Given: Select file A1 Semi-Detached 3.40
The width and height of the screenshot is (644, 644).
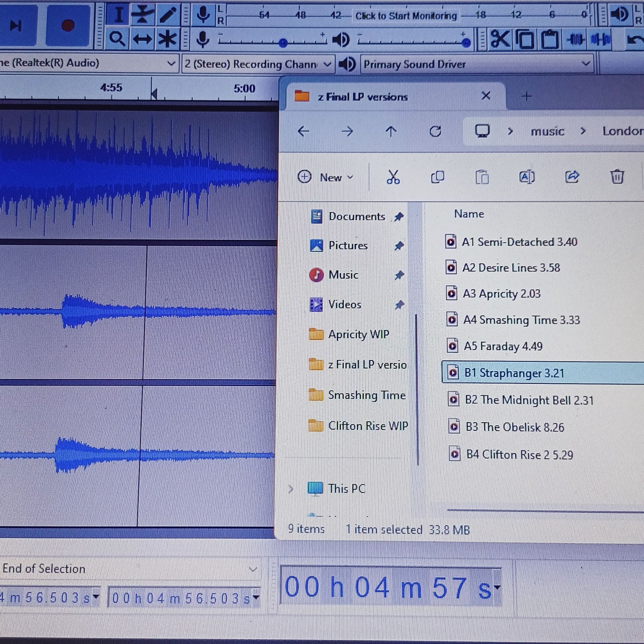Looking at the screenshot, I should click(x=512, y=242).
